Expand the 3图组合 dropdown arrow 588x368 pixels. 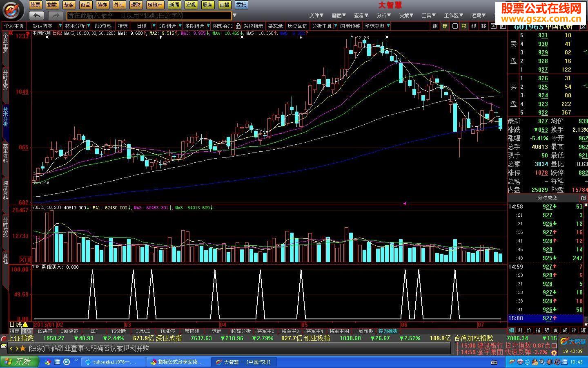tap(180, 26)
